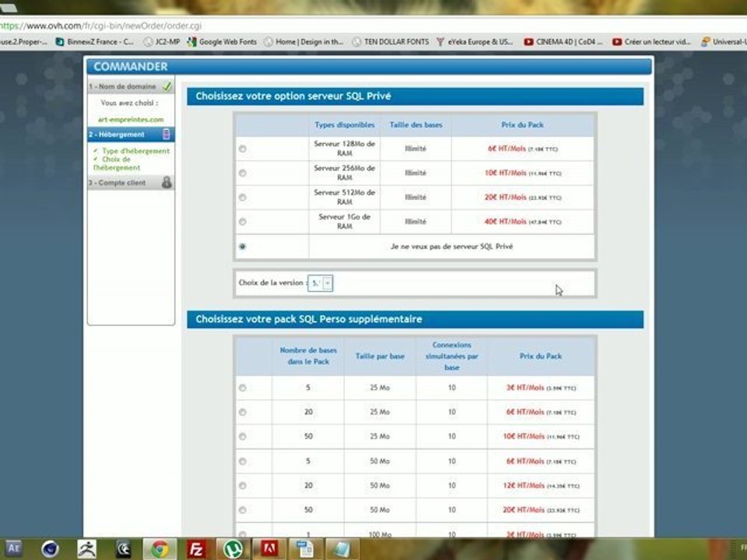Select 5 bases 25 Mo pack radio

click(x=243, y=388)
